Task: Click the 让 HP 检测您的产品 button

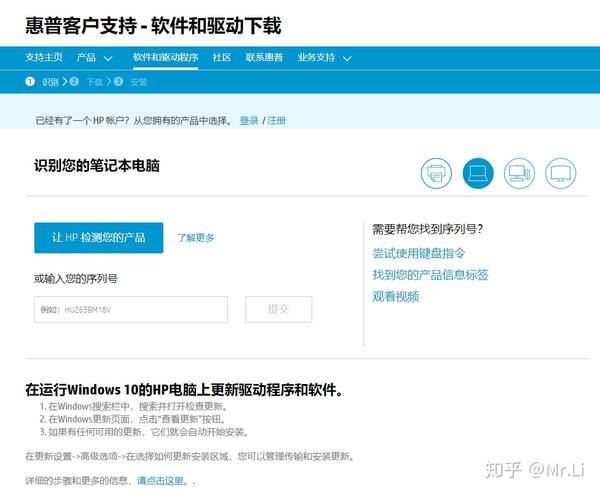Action: pyautogui.click(x=98, y=237)
